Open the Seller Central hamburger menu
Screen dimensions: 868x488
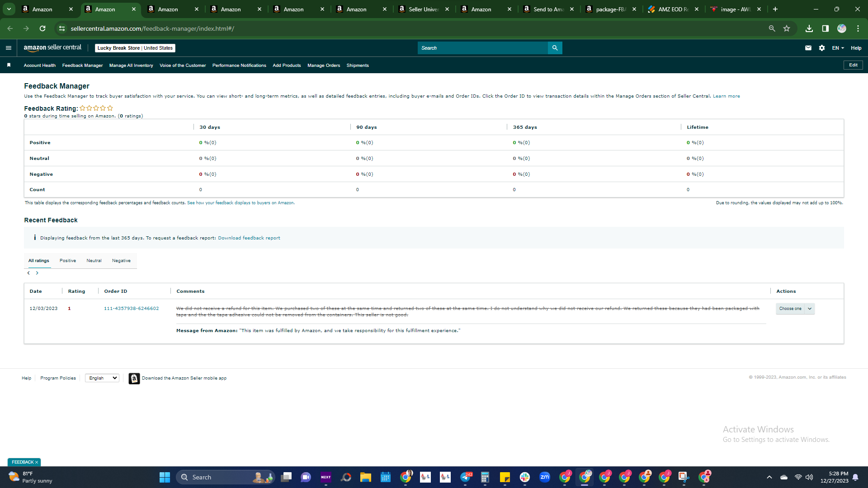pyautogui.click(x=8, y=48)
